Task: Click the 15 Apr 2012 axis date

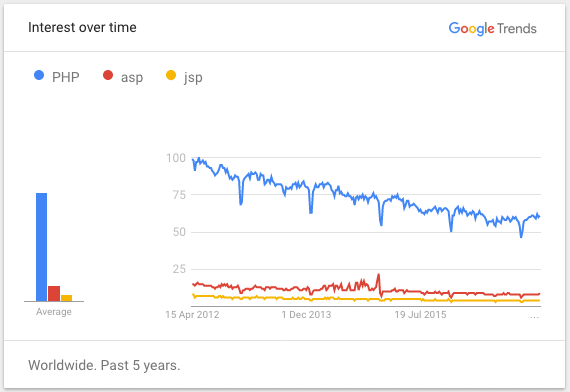Action: point(192,315)
